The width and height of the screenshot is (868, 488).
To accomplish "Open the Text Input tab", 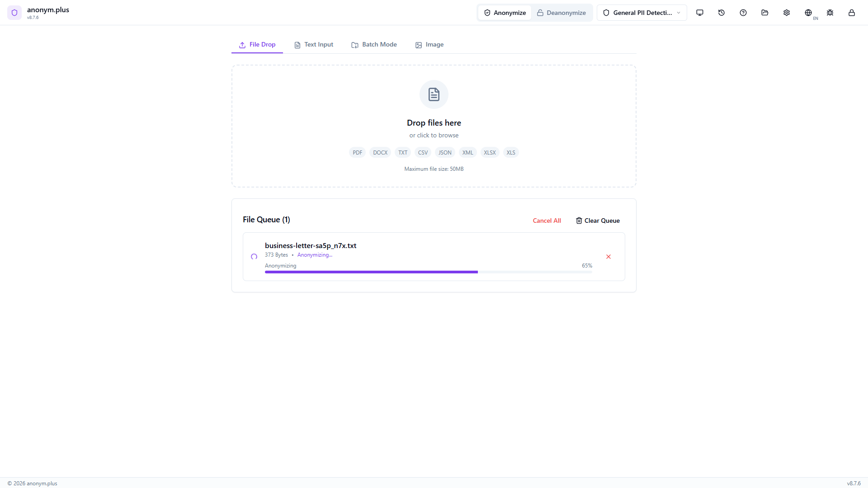I will pos(314,45).
